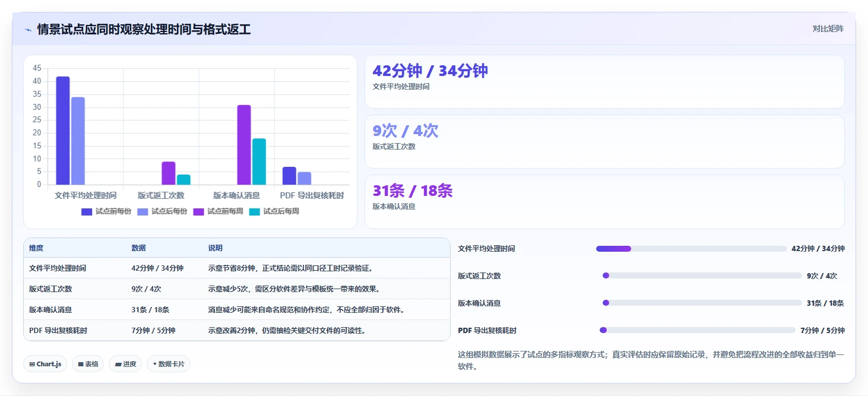
Task: Click the 7分钟 / 5分钟 progress value
Action: click(822, 330)
